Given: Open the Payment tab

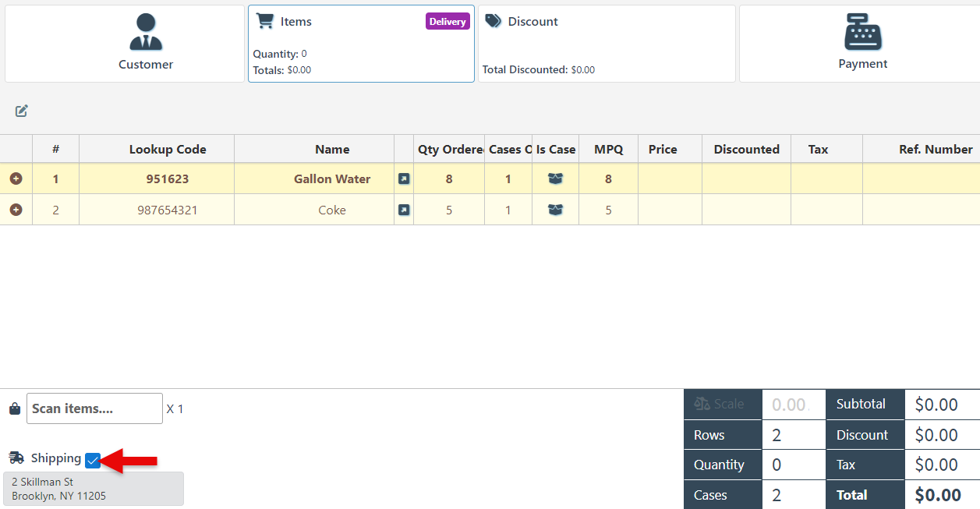Looking at the screenshot, I should point(861,44).
